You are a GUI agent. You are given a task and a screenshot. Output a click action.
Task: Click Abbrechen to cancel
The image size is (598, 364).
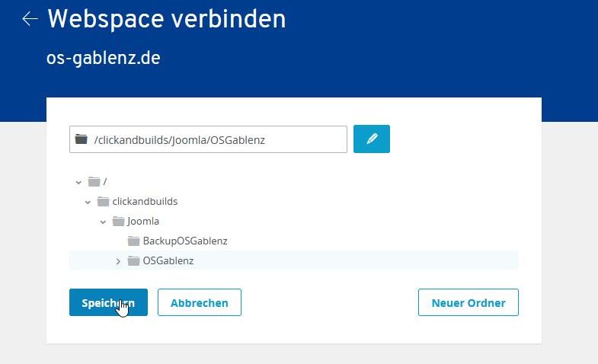point(199,302)
